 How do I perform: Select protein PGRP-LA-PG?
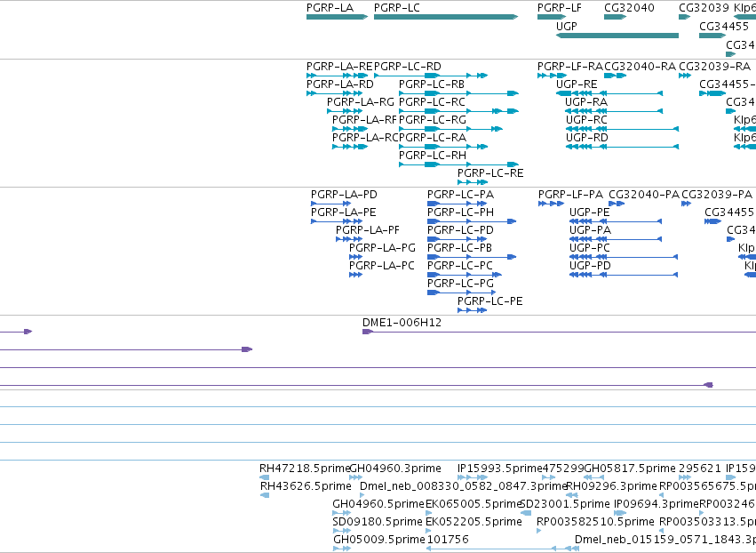356,257
